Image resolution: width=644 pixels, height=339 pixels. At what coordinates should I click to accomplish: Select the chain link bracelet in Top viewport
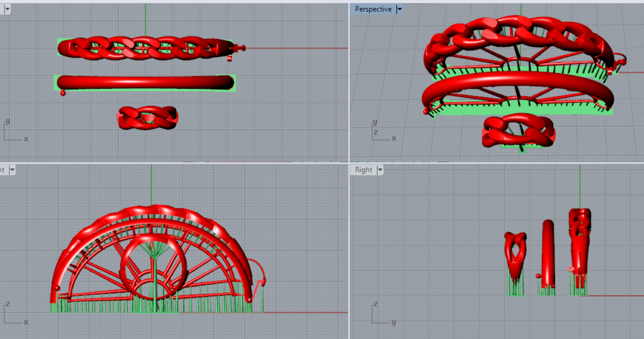point(145,48)
